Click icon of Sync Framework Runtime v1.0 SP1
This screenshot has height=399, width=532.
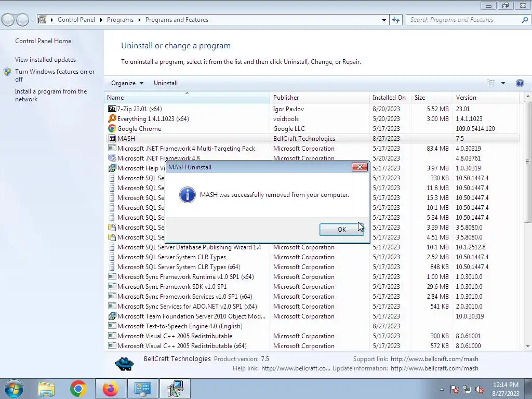click(x=112, y=276)
